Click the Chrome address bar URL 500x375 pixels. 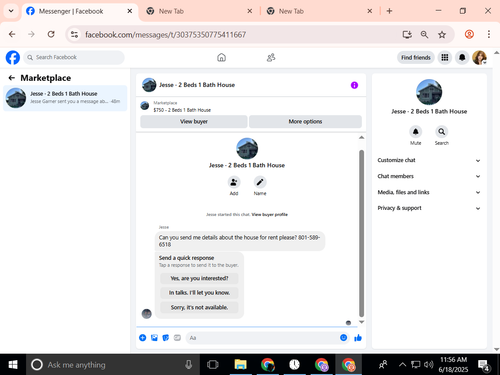[x=166, y=35]
